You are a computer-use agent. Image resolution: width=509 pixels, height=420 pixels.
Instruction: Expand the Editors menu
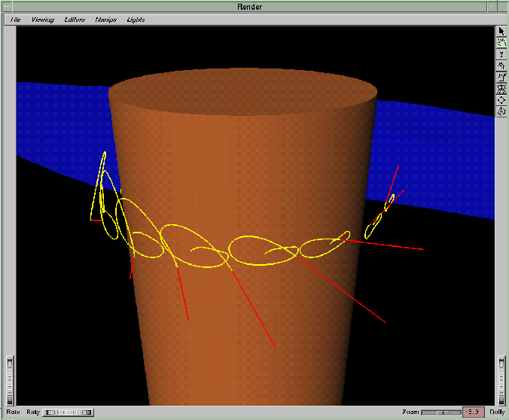75,20
